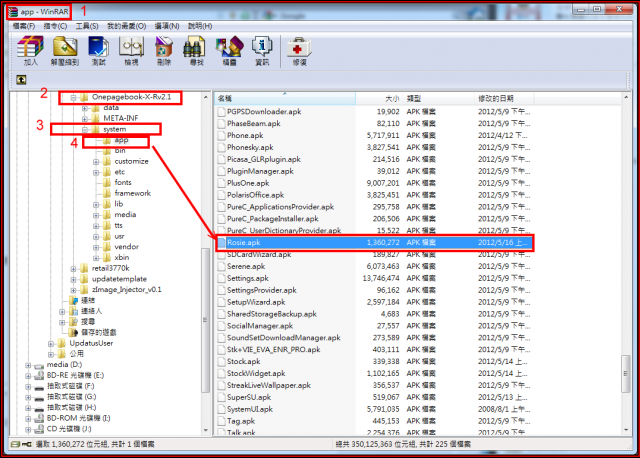Click the folder icon of retail3770k
The width and height of the screenshot is (640, 458).
84,268
